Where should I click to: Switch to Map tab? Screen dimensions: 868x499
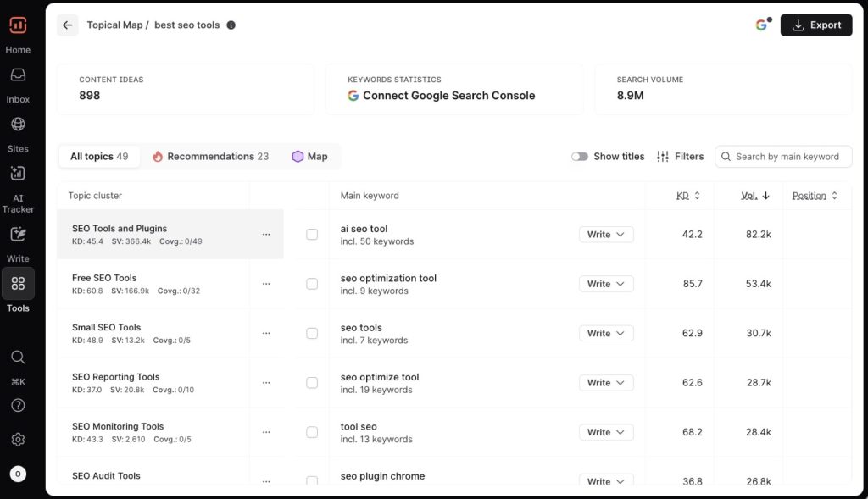point(310,157)
